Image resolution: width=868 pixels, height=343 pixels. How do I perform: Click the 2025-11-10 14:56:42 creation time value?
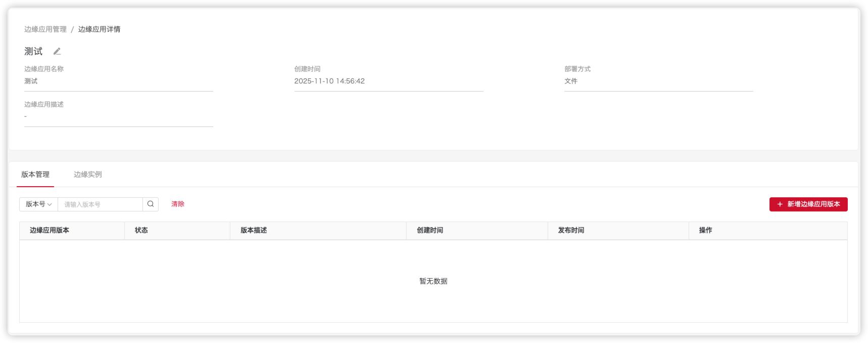click(x=329, y=81)
